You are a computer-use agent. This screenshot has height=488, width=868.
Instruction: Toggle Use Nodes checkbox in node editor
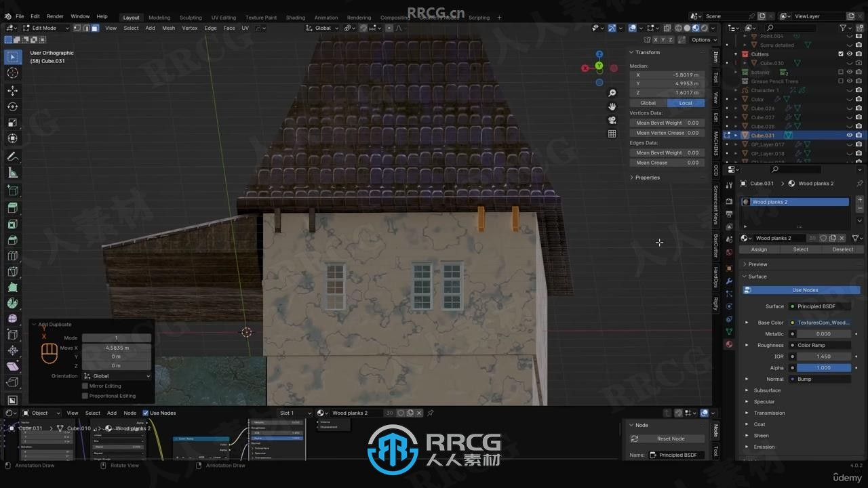click(145, 413)
